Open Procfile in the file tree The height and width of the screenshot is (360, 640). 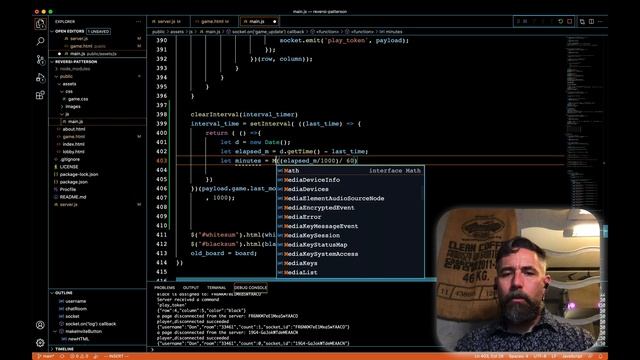pos(67,189)
